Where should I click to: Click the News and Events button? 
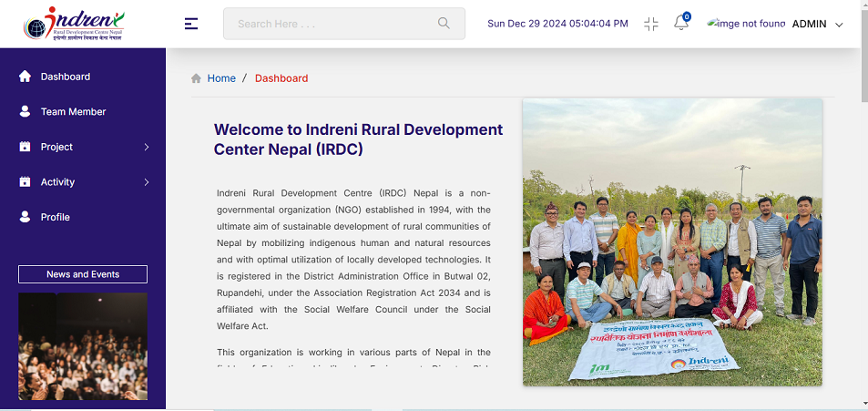(x=83, y=274)
